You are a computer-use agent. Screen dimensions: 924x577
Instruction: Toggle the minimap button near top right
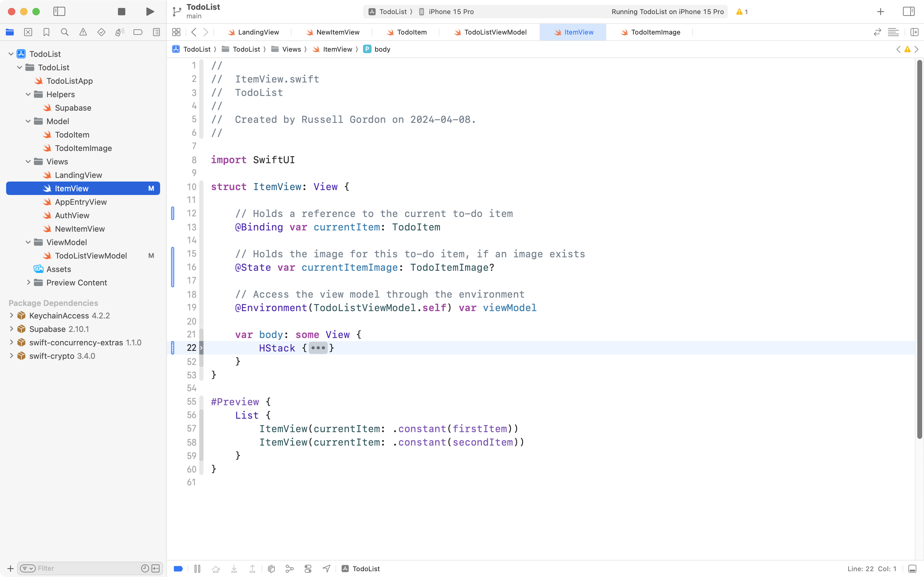[x=894, y=32]
